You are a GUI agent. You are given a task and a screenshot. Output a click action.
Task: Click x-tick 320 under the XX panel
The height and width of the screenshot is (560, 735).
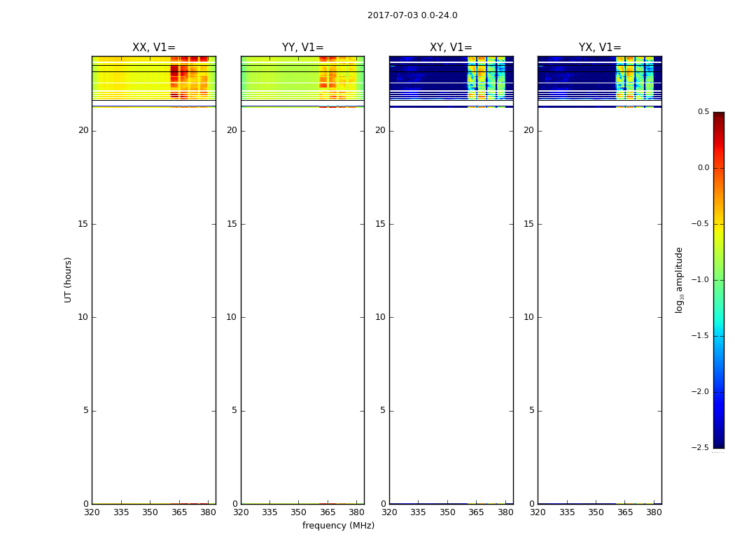(92, 512)
